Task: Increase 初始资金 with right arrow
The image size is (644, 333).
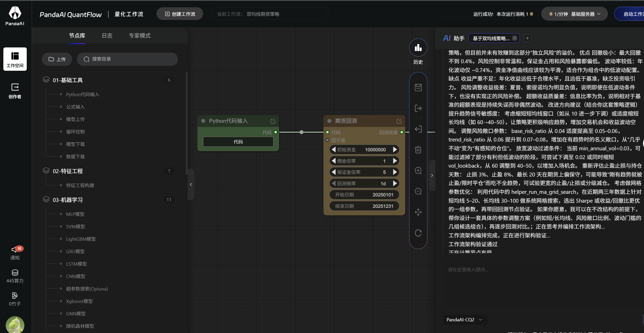Action: click(395, 150)
